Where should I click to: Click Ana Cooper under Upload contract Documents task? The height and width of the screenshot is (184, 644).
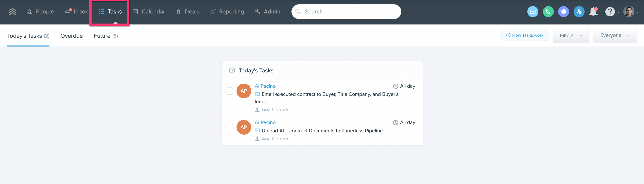tap(275, 139)
